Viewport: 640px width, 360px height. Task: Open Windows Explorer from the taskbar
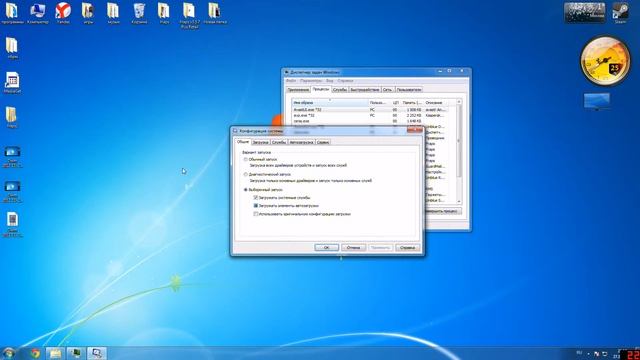tap(55, 353)
